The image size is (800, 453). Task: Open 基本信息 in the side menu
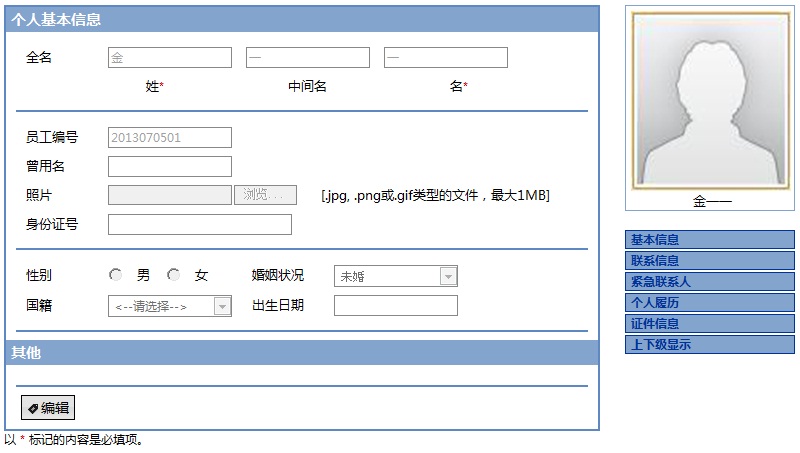click(710, 240)
